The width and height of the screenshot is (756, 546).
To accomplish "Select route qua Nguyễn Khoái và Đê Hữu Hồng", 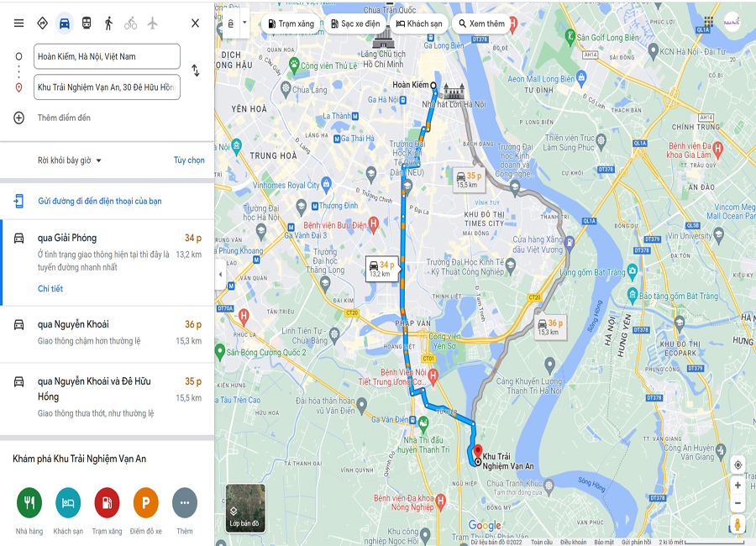I will 107,398.
